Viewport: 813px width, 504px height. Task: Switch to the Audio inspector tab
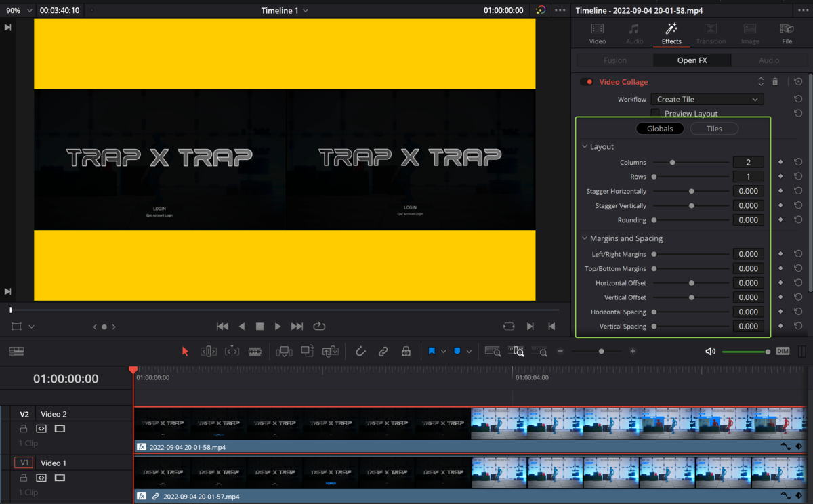tap(634, 34)
